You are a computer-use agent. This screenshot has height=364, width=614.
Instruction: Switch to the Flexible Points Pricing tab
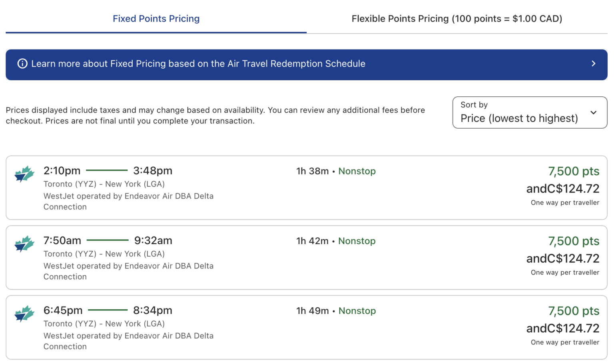pos(457,18)
